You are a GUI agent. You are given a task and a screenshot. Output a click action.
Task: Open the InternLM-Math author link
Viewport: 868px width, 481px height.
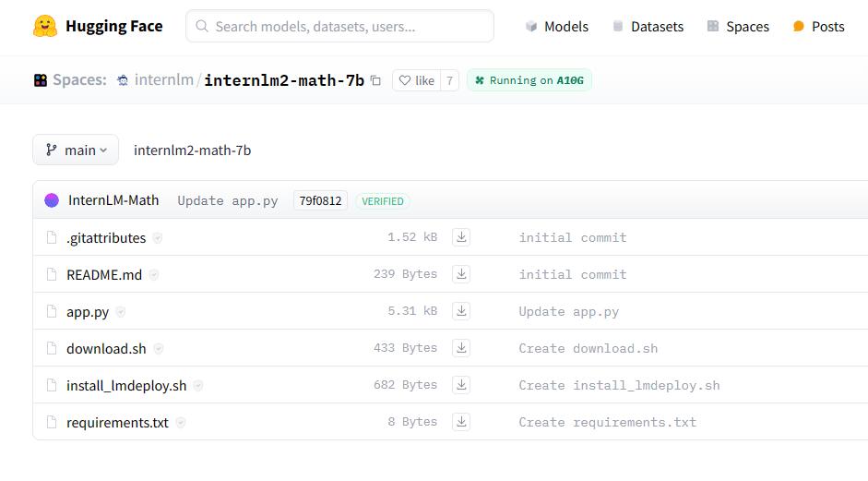[113, 200]
